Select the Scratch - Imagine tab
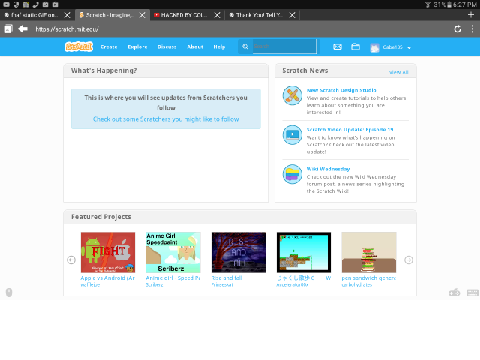 click(107, 15)
